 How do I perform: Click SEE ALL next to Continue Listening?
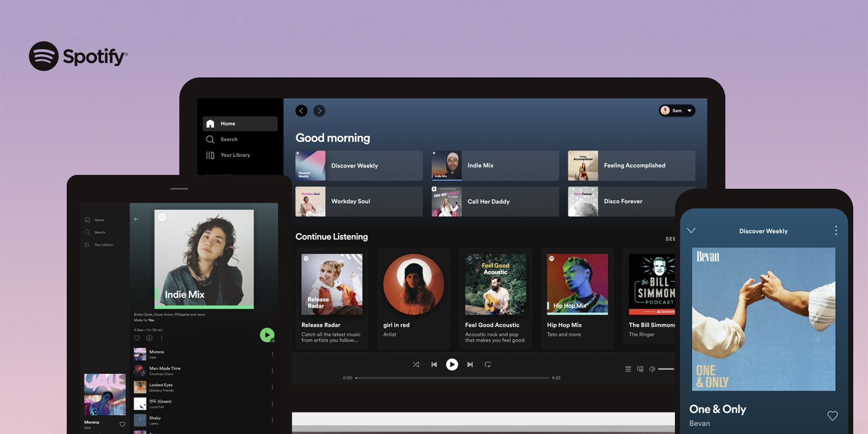670,238
